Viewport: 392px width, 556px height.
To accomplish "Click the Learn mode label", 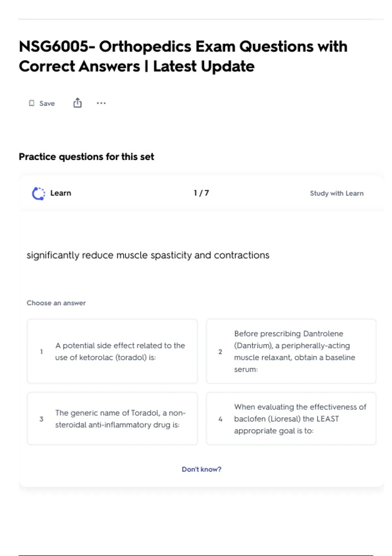I will (60, 193).
